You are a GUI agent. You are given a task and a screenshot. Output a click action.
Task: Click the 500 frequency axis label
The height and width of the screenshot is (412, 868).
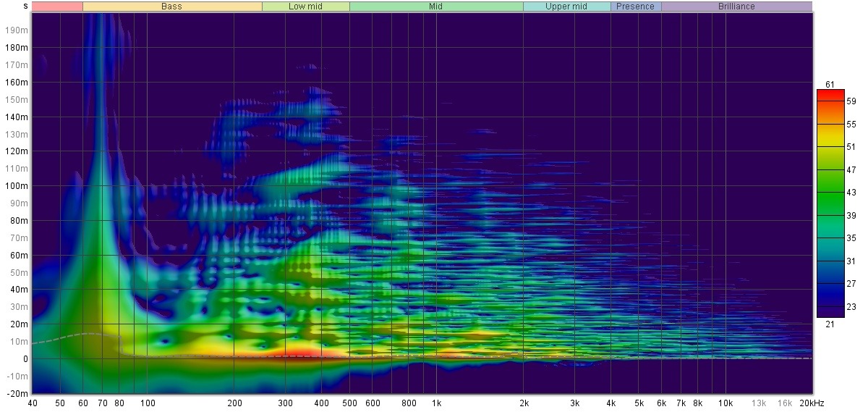click(349, 403)
